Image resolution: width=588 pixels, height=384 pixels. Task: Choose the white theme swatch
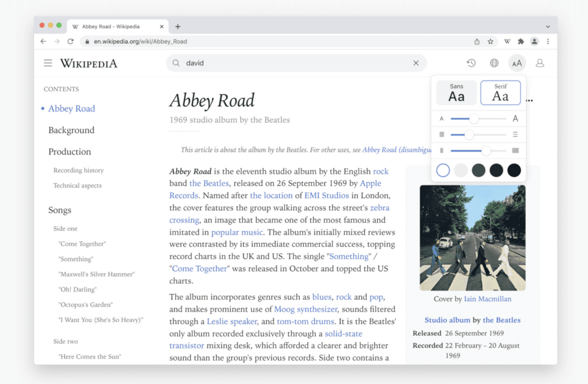coord(443,170)
